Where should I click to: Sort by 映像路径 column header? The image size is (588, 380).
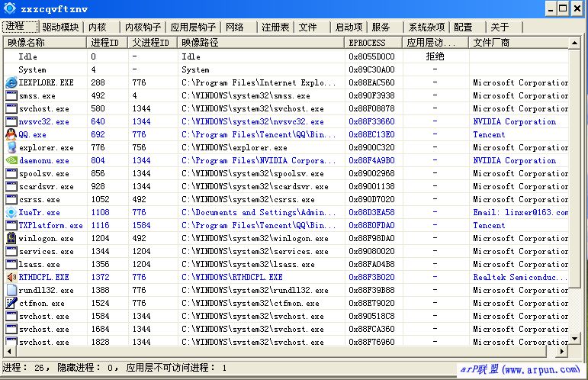coord(261,43)
